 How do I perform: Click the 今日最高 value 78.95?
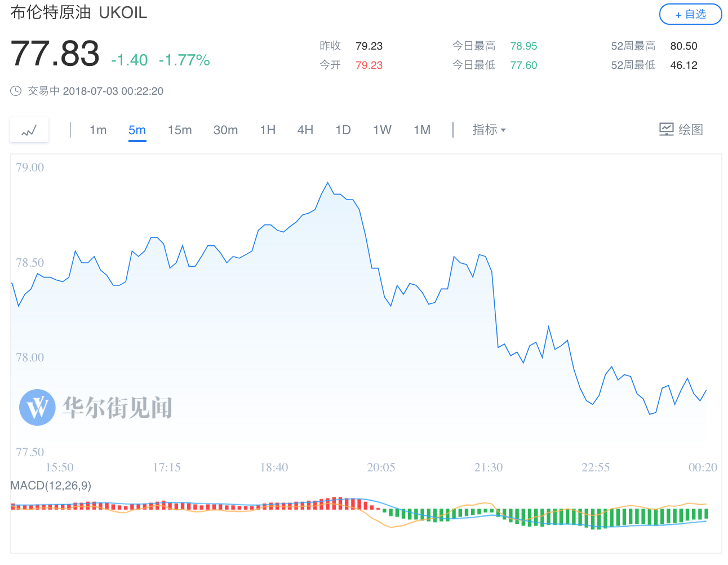[x=523, y=46]
